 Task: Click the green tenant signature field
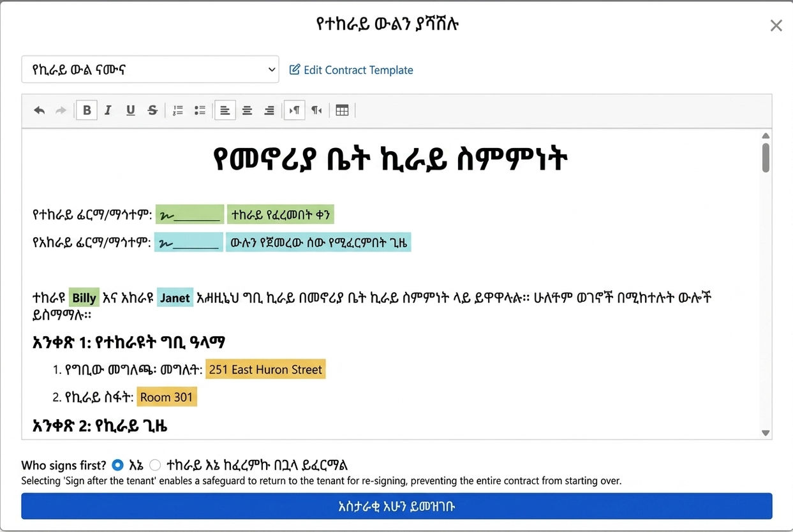point(189,214)
